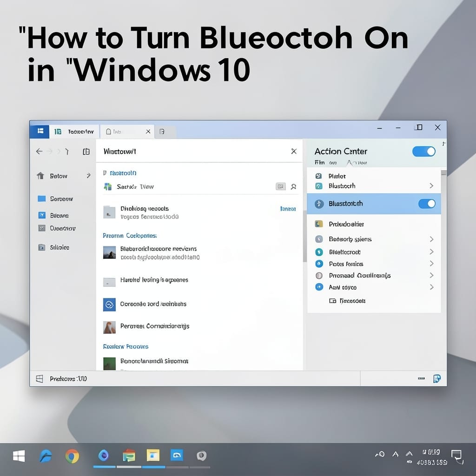Click the search panel scrollbar
Image resolution: width=476 pixels, height=476 pixels.
coord(305,236)
